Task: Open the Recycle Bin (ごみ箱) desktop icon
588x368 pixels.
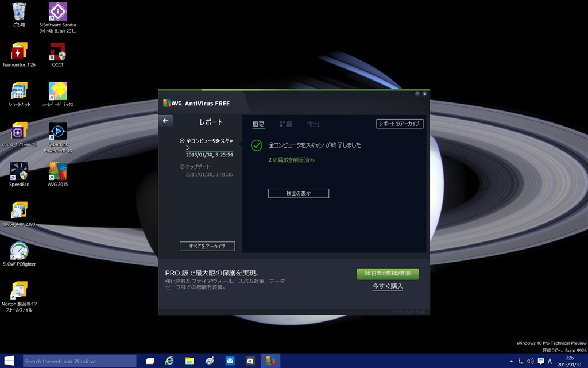Action: (x=19, y=15)
